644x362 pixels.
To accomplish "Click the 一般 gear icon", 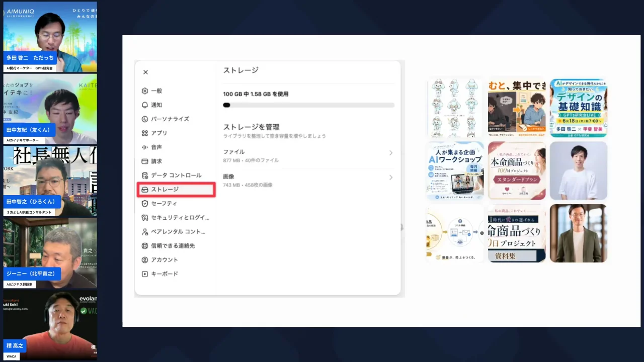I will pos(145,91).
